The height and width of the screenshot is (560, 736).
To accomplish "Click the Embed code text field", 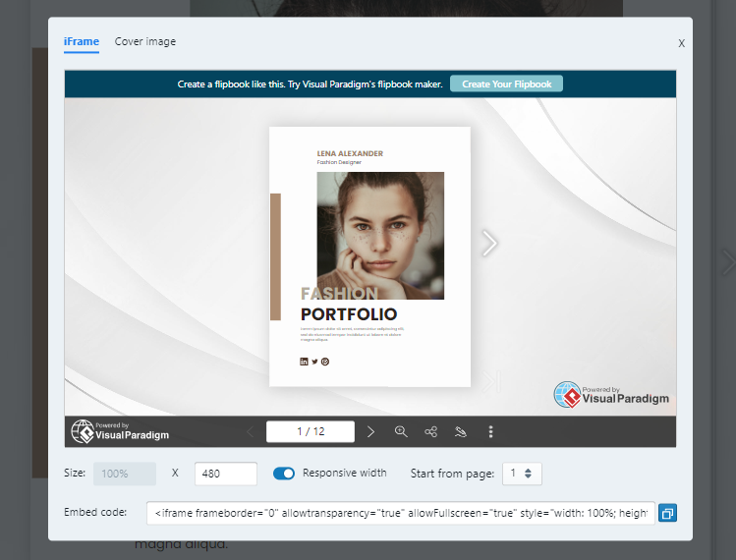I will pyautogui.click(x=400, y=513).
